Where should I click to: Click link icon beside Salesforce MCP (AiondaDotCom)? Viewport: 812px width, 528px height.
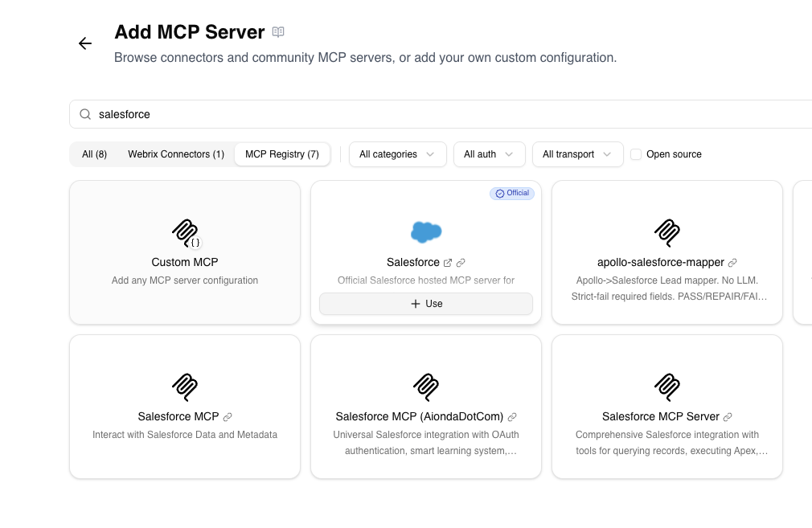click(512, 417)
